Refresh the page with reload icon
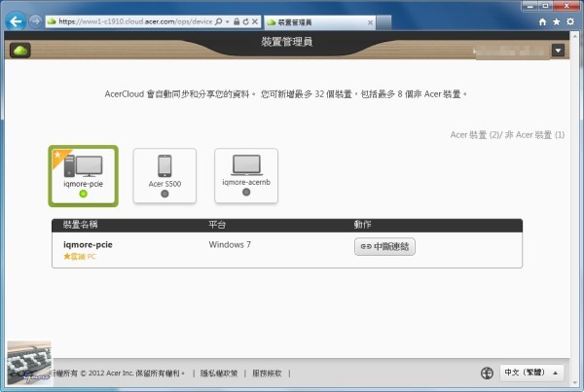Screen dimensions: 584x392 [245, 21]
